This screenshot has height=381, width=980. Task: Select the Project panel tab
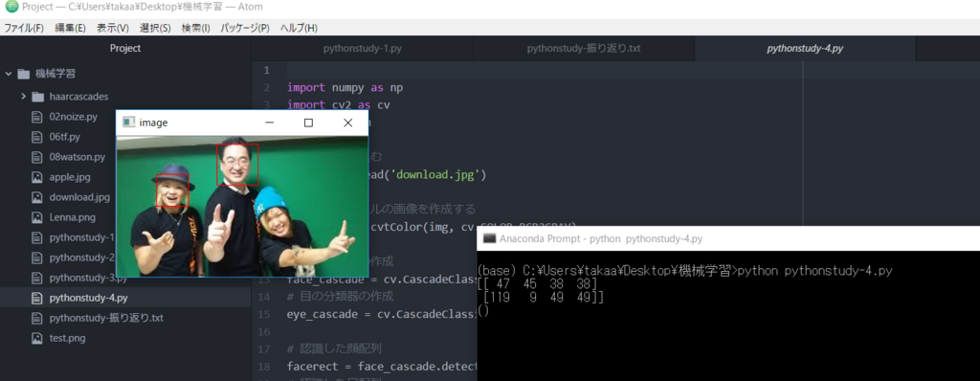pos(125,48)
